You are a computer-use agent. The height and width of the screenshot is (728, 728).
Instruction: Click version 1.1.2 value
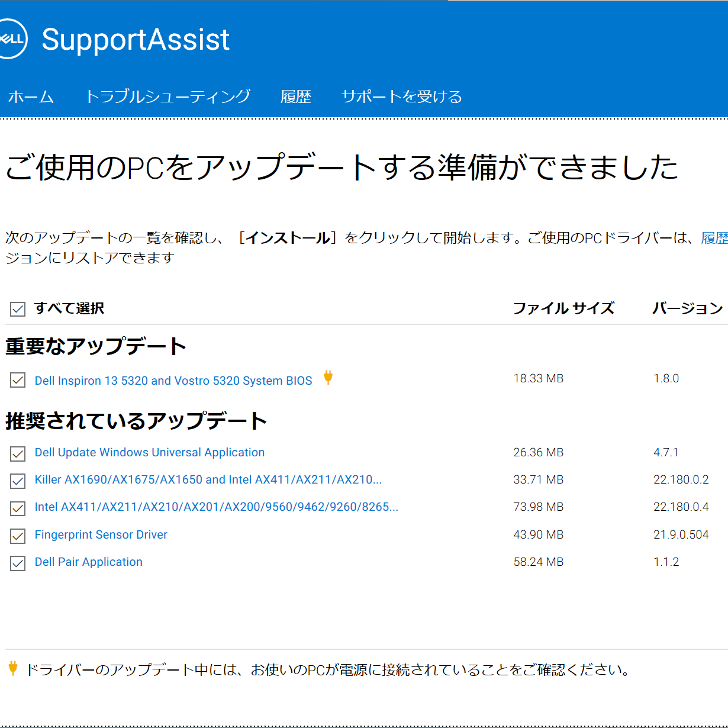(666, 562)
